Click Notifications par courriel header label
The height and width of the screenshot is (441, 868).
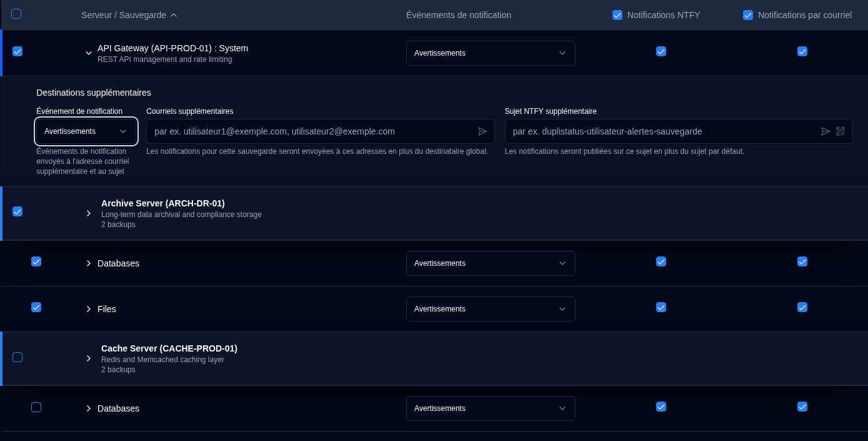click(805, 15)
